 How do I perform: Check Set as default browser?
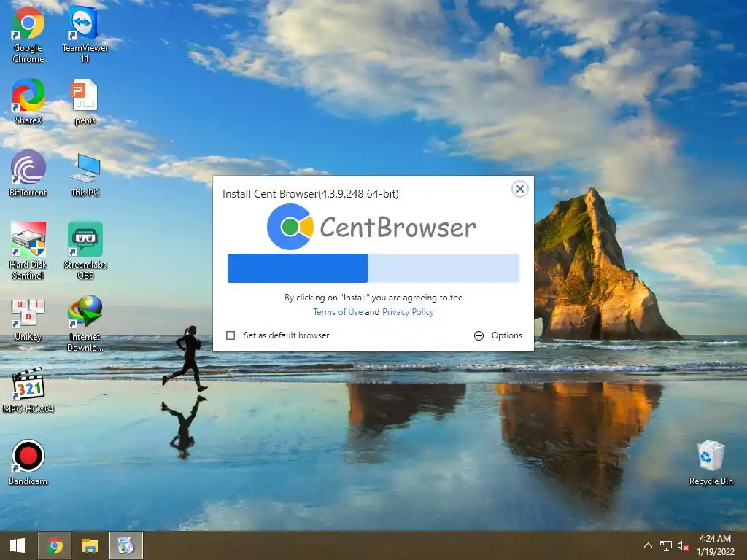[x=231, y=335]
